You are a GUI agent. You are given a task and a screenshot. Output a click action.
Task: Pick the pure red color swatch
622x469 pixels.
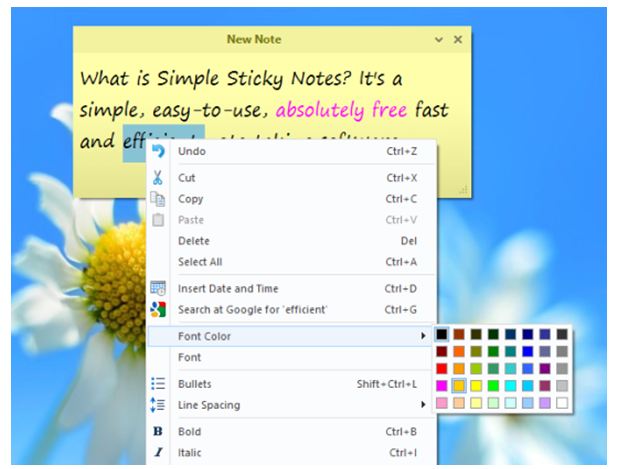point(442,369)
